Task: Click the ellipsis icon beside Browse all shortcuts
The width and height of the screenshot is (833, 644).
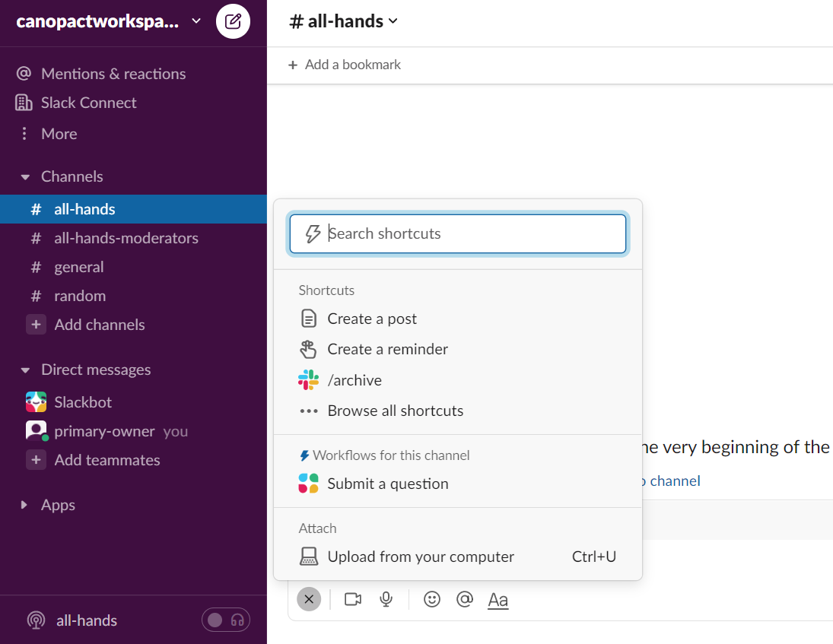Action: [309, 411]
